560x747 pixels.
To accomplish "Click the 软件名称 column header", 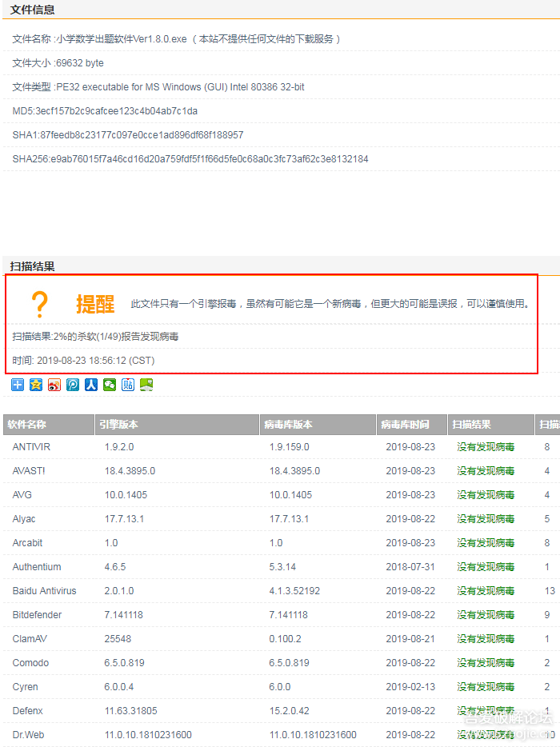I will [x=27, y=425].
